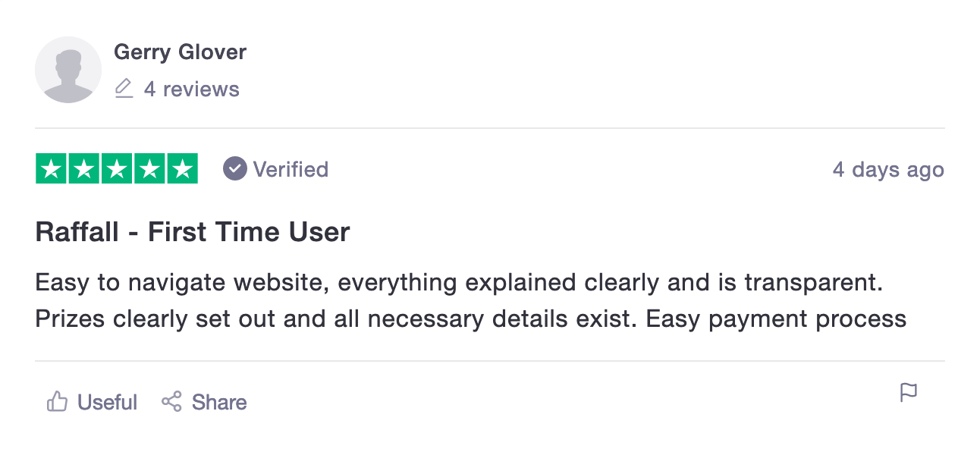Viewport: 980px width, 452px height.
Task: Open the "4 reviews" link
Action: click(191, 89)
